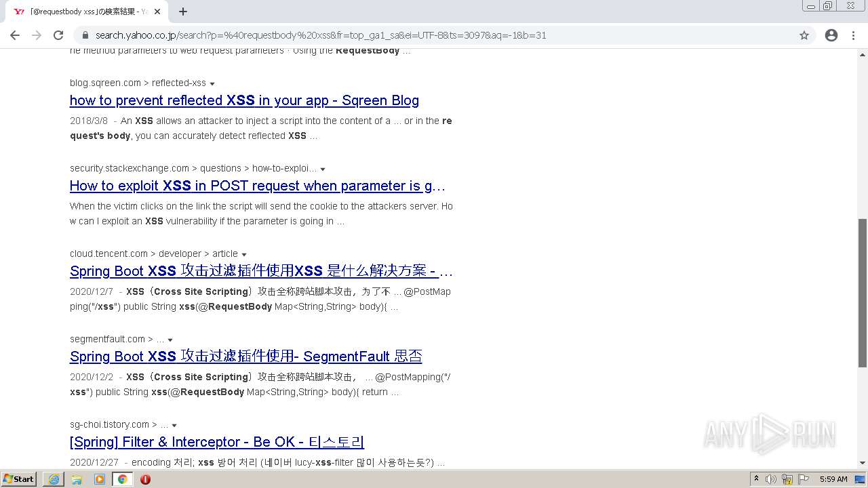Reload the current page
Image resolution: width=868 pixels, height=488 pixels.
(58, 35)
